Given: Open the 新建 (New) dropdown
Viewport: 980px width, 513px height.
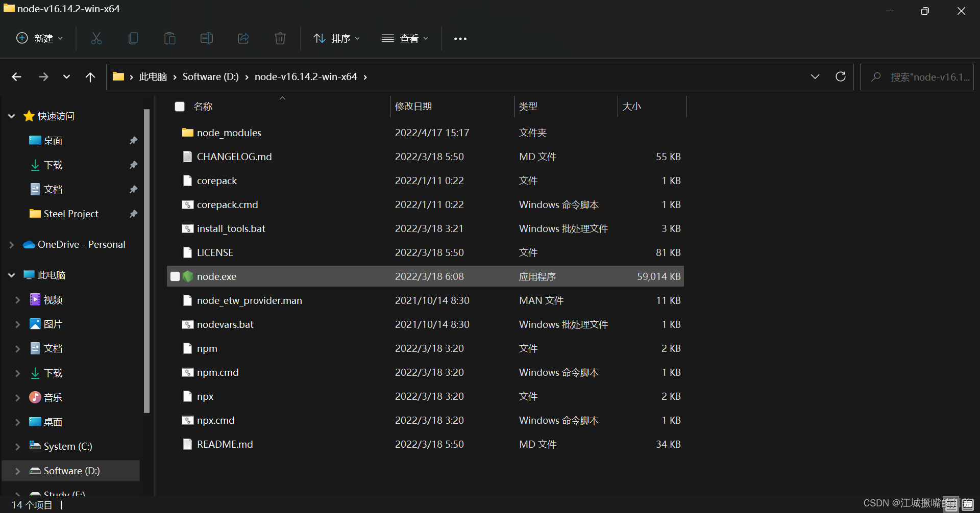Looking at the screenshot, I should [x=40, y=38].
